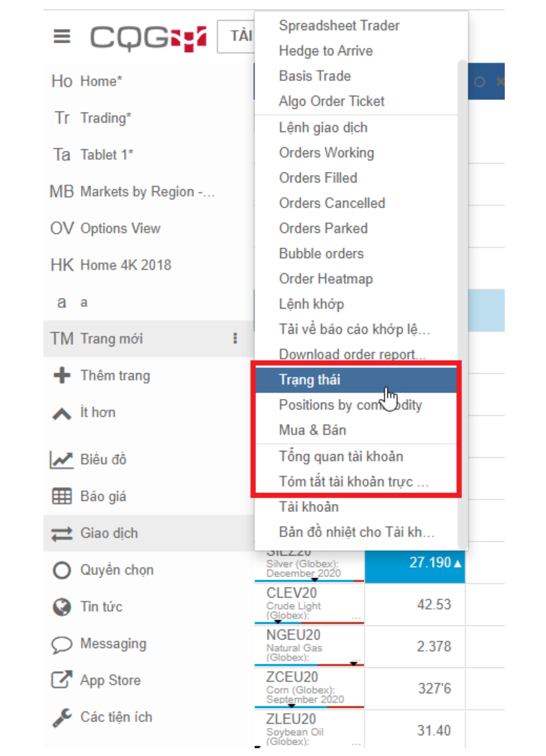Click the App Store external-link icon
Image resolution: width=546 pixels, height=756 pixels.
click(x=62, y=680)
